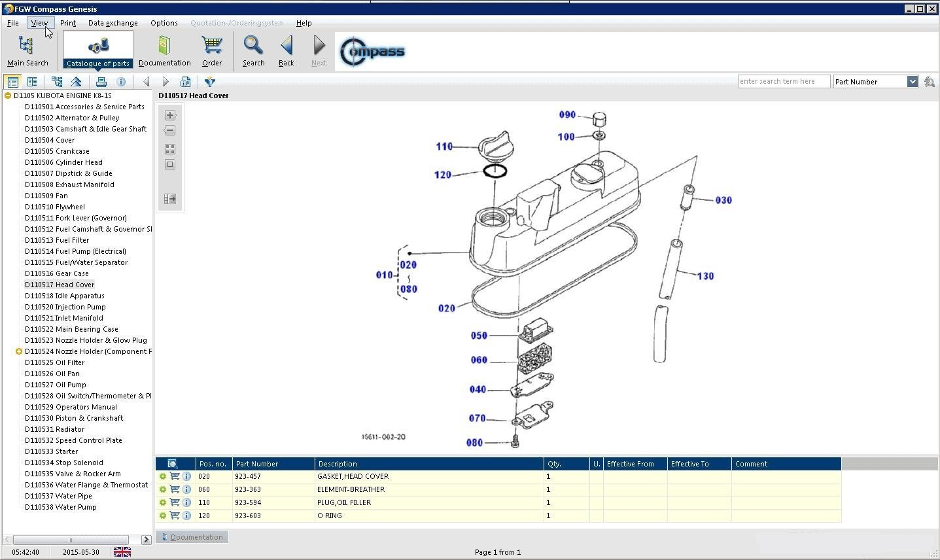Select D110525 Oil Filter
The height and width of the screenshot is (560, 940).
55,362
